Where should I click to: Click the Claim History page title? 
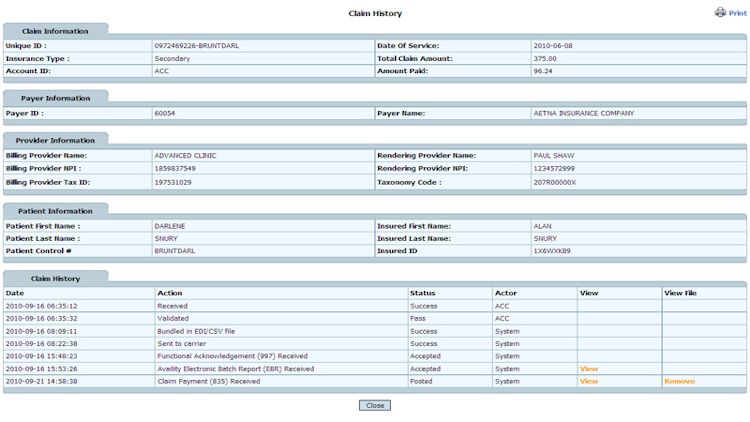point(375,13)
